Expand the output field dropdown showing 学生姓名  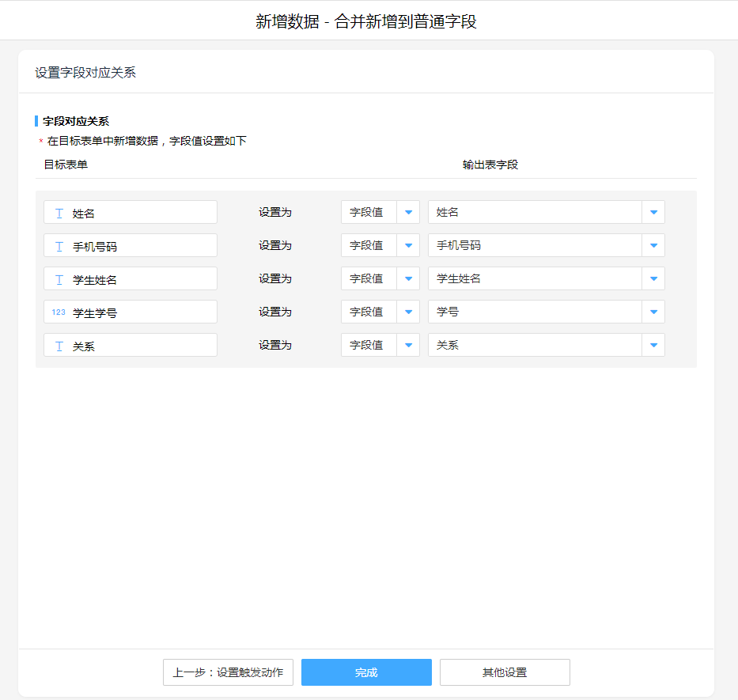pyautogui.click(x=653, y=278)
